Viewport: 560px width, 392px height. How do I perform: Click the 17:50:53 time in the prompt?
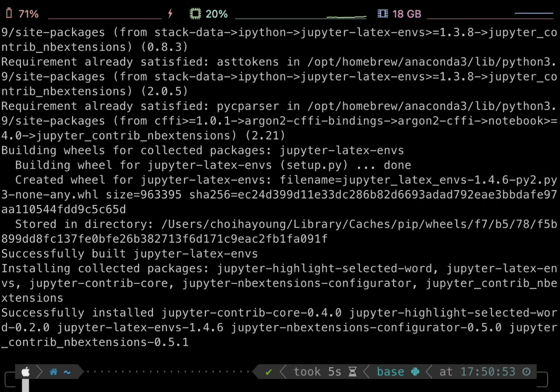tap(488, 372)
